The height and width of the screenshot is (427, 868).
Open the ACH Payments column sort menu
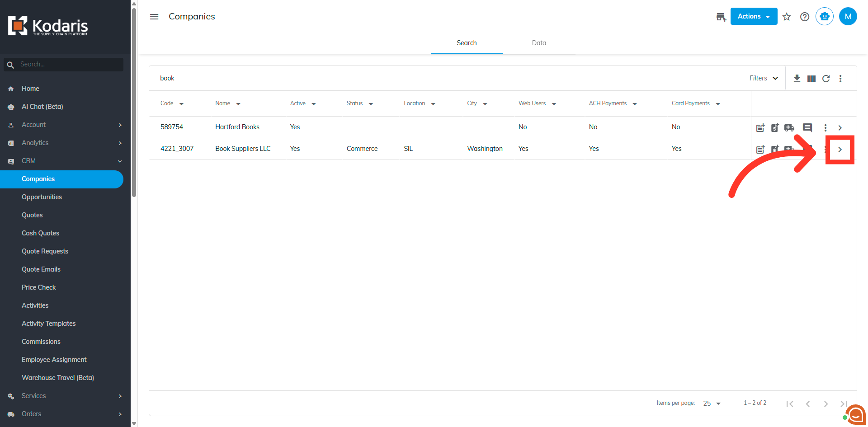click(635, 104)
